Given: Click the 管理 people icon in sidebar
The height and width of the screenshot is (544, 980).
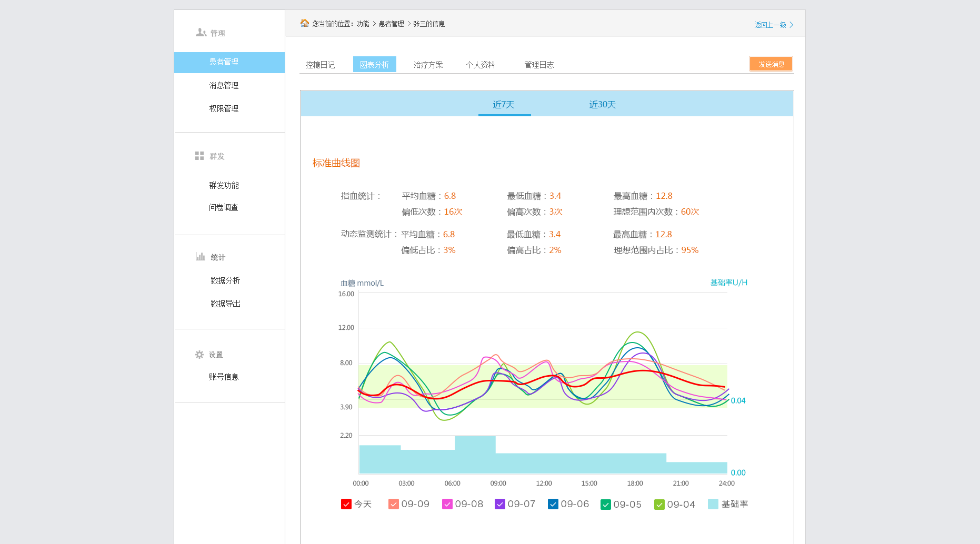Looking at the screenshot, I should pos(201,33).
